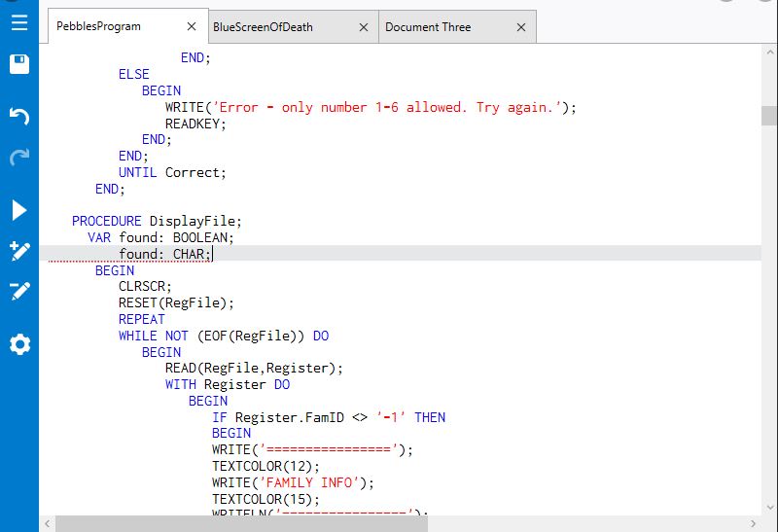This screenshot has width=778, height=532.
Task: Place cursor on 'found: CHAR;' line
Action: coord(164,254)
